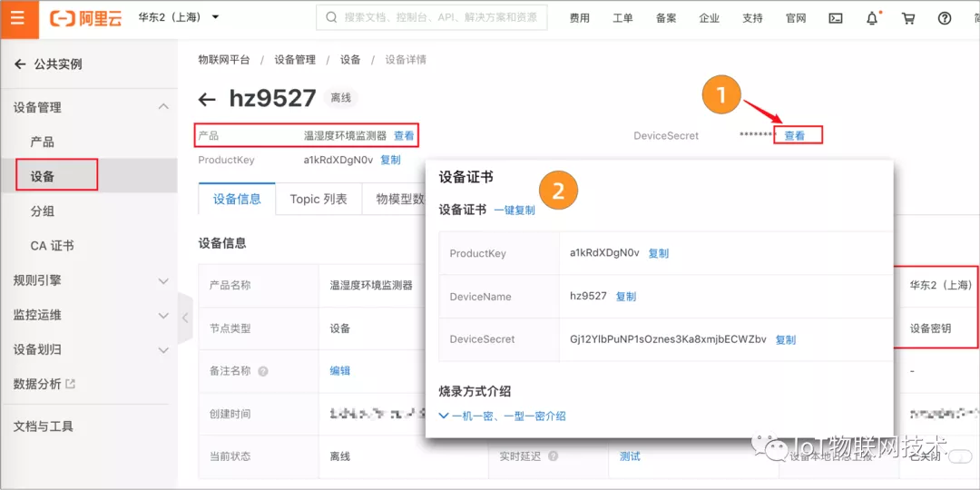
Task: Collapse the 设备管理 menu section
Action: coord(163,107)
